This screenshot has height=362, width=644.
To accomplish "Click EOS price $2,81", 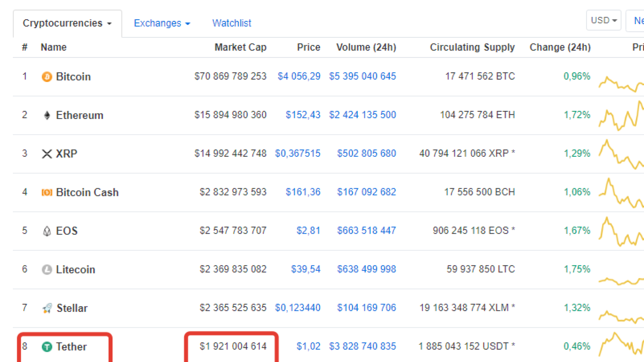I will (x=308, y=231).
